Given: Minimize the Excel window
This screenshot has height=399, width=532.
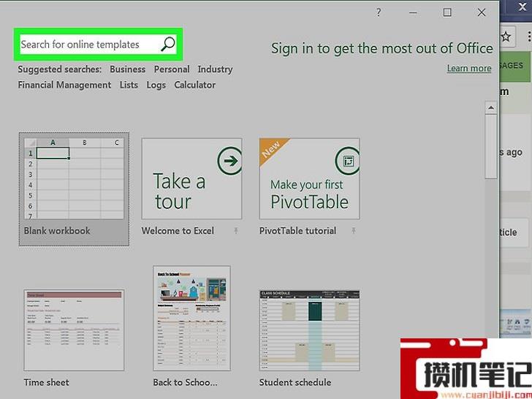Looking at the screenshot, I should (413, 13).
